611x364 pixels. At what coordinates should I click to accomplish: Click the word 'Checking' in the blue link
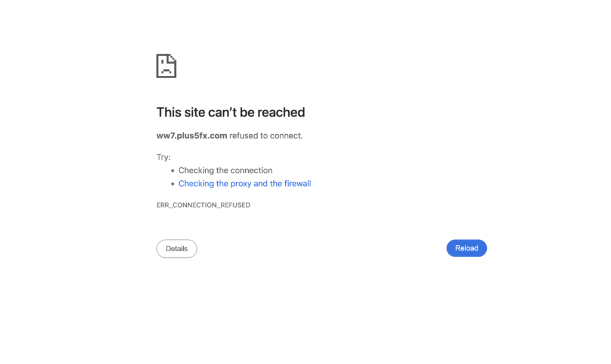pos(196,184)
